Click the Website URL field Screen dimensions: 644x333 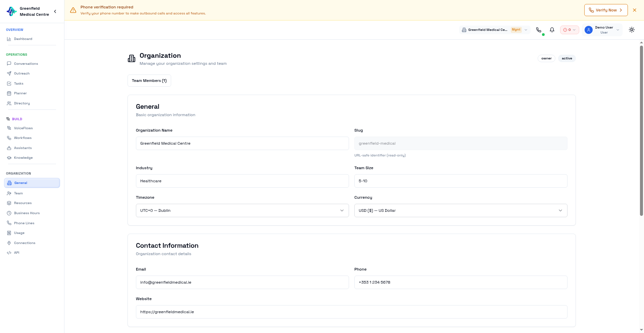351,312
